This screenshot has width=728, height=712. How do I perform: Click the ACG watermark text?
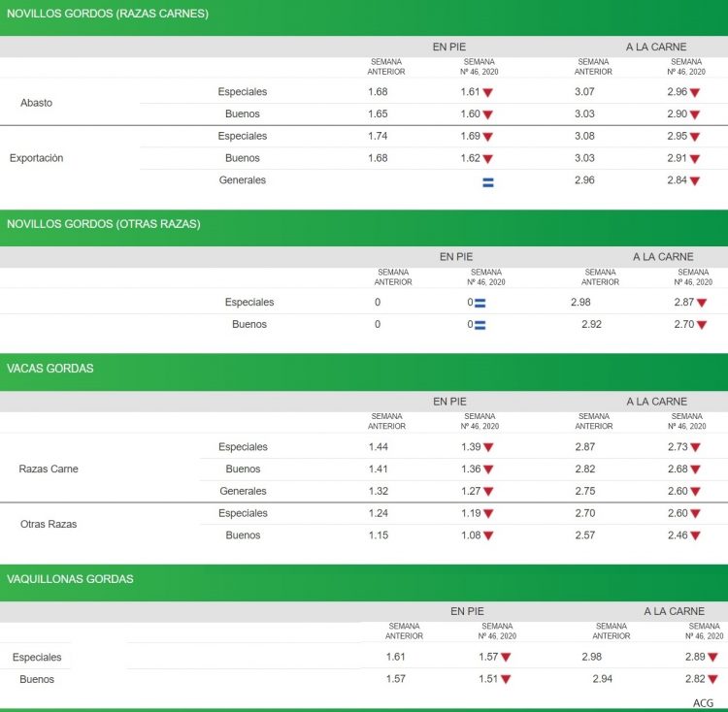(x=704, y=702)
